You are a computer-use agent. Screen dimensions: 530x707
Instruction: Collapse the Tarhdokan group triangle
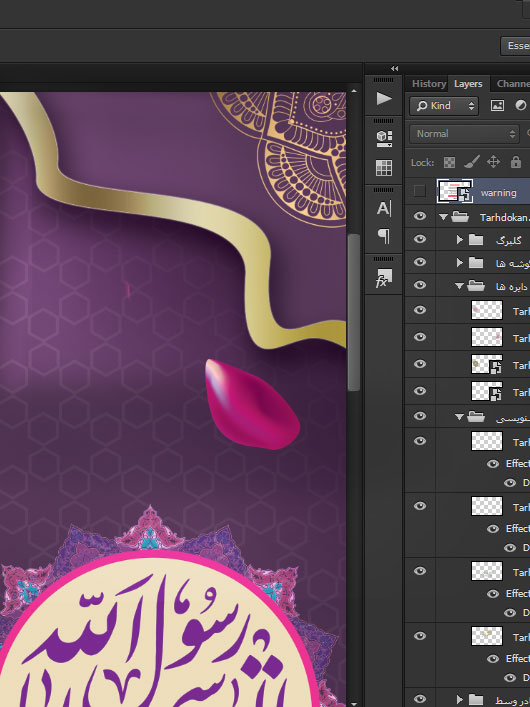443,217
